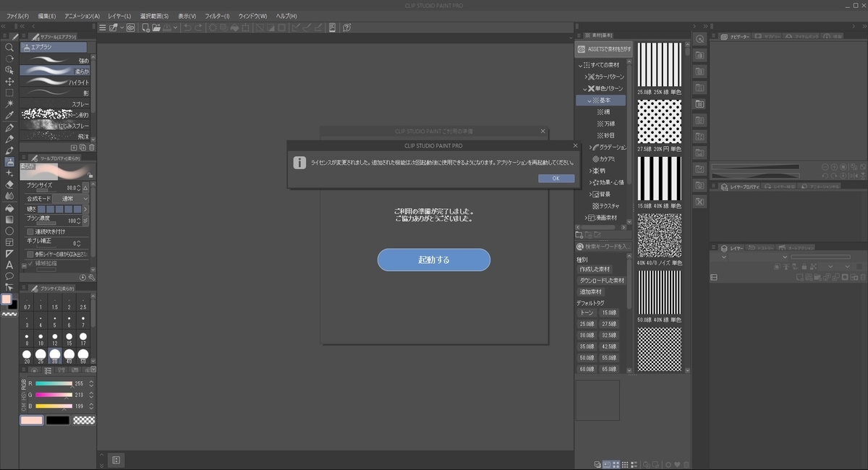Select the Fill bucket tool
The image size is (868, 470).
click(x=9, y=208)
